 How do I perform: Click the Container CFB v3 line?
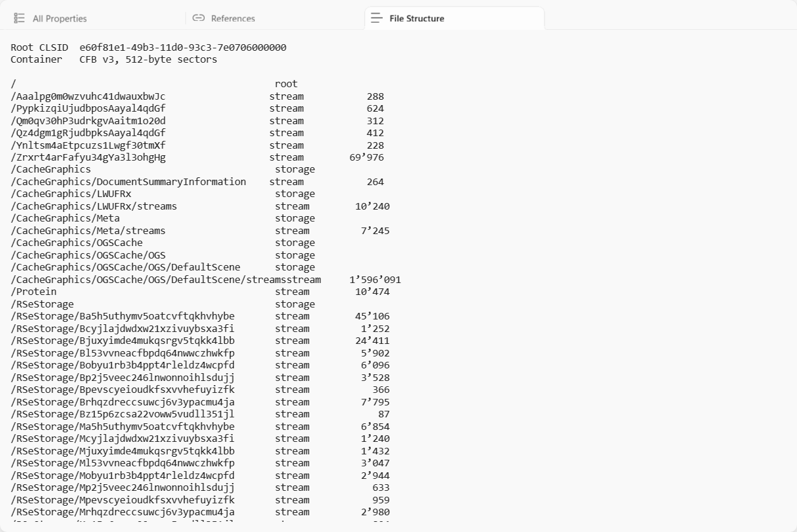pyautogui.click(x=114, y=60)
